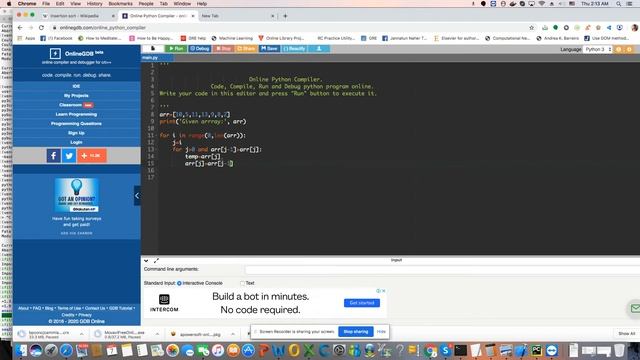Download the code file icon

[x=319, y=49]
